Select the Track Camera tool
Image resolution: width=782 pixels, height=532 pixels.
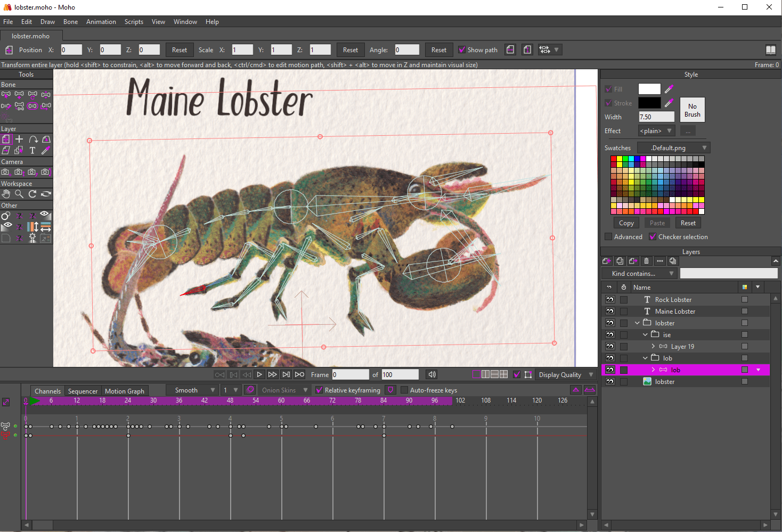(x=6, y=172)
